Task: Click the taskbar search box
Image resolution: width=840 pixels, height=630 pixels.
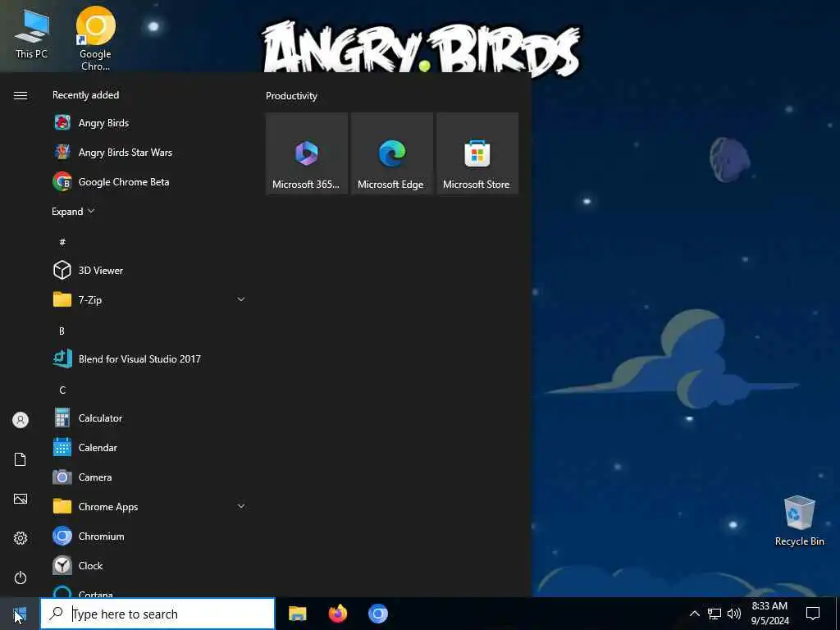Action: click(157, 614)
